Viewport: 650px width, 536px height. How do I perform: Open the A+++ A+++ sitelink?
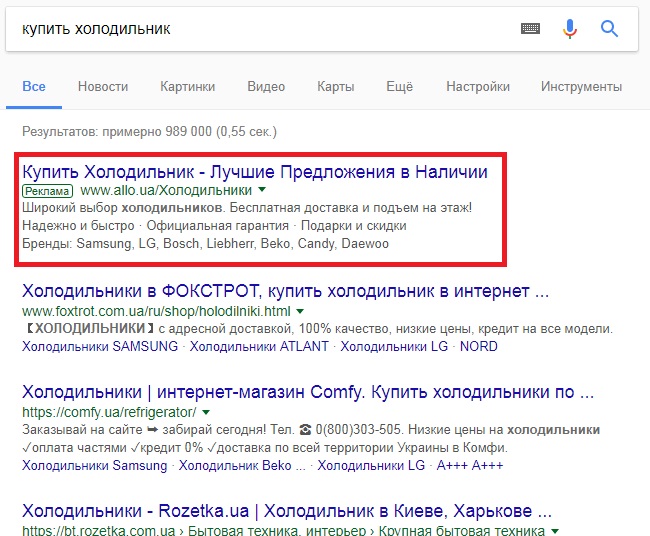pyautogui.click(x=470, y=465)
